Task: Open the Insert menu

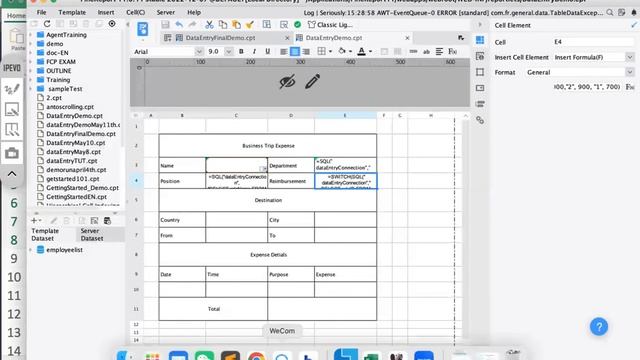Action: [x=106, y=12]
